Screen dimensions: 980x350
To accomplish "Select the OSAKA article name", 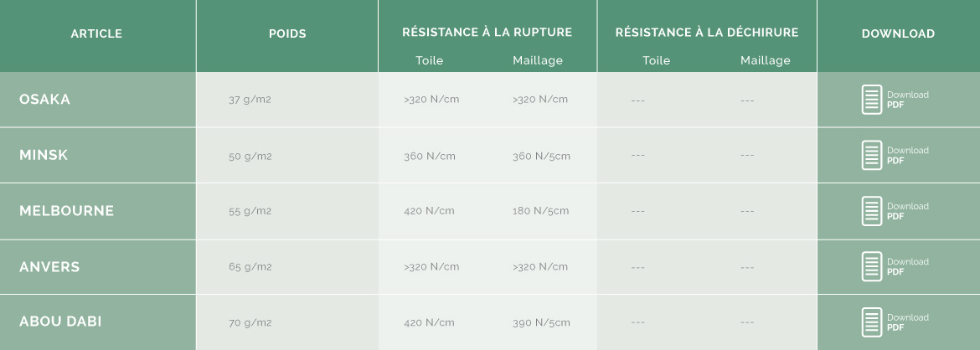I will click(x=45, y=99).
